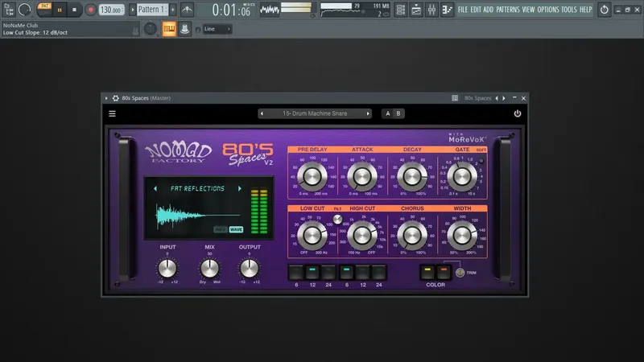
Task: Click the PRE DELAY knob
Action: 312,176
